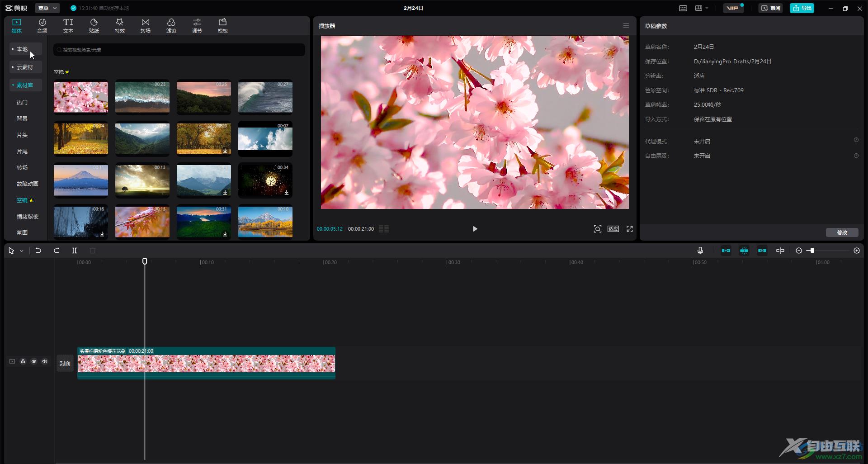Viewport: 868px width, 464px height.
Task: Open the keyboard shortcuts icon
Action: pyautogui.click(x=683, y=8)
